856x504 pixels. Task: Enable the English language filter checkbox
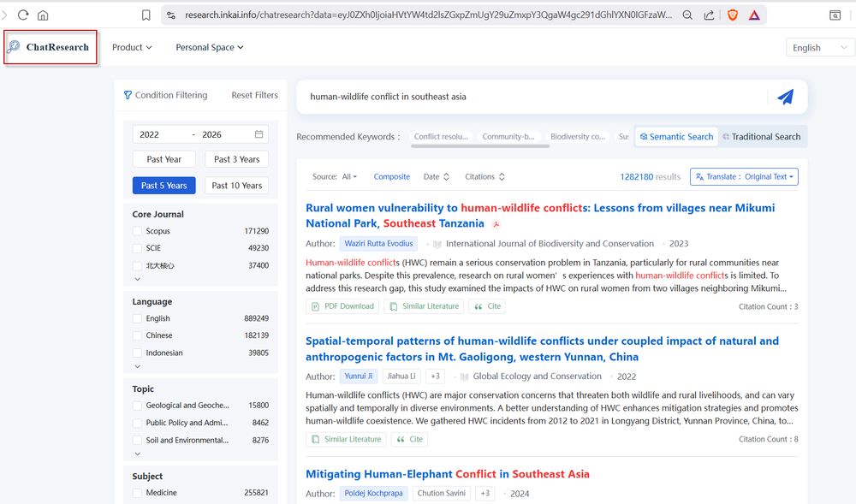(x=137, y=318)
